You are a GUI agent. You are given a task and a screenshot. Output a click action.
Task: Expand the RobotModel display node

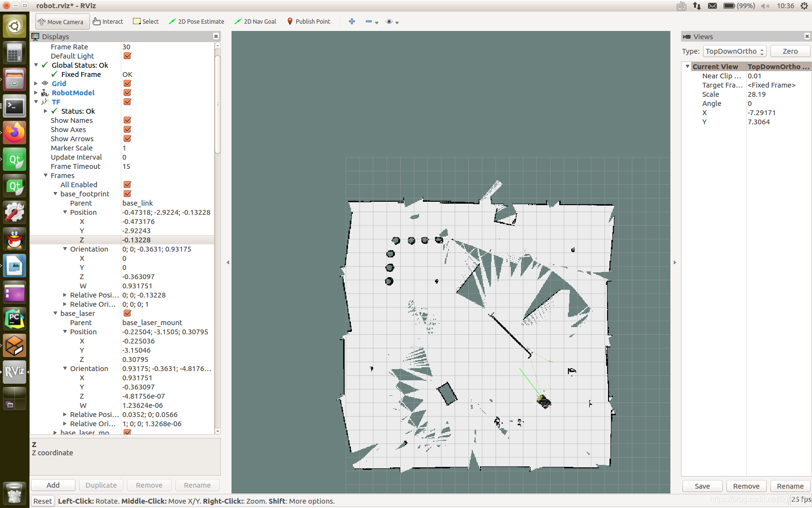pos(36,93)
